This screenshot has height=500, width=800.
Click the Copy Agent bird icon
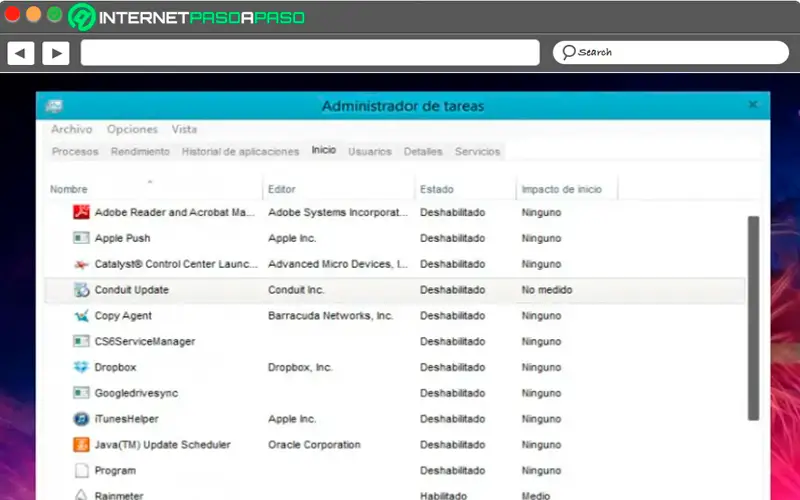81,316
